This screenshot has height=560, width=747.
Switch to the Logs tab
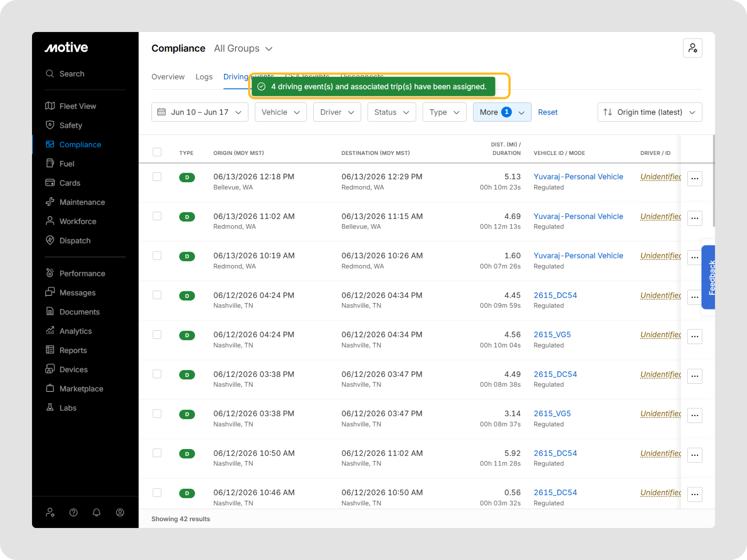point(204,77)
